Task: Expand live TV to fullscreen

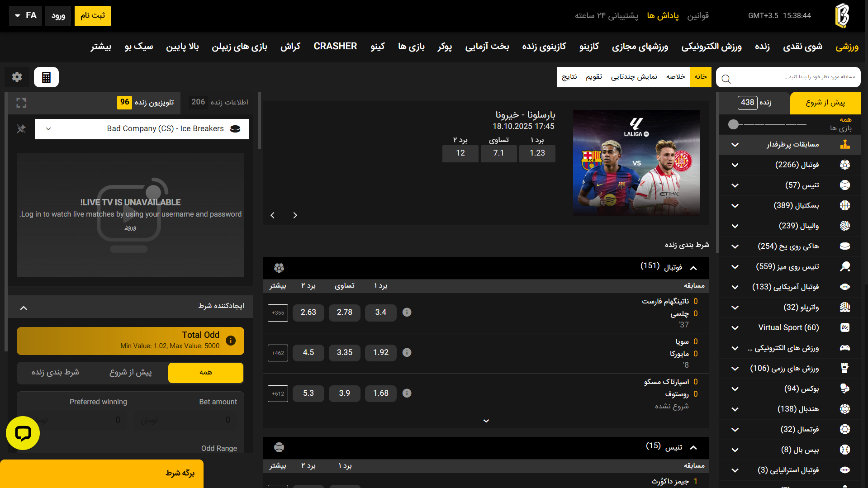Action: coord(21,103)
